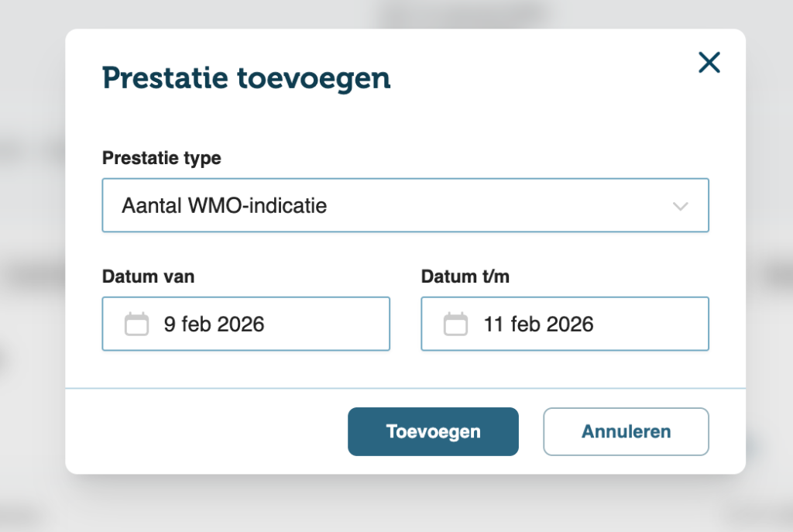The width and height of the screenshot is (793, 532).
Task: Open the date picker icon beside the start date
Action: pos(136,324)
